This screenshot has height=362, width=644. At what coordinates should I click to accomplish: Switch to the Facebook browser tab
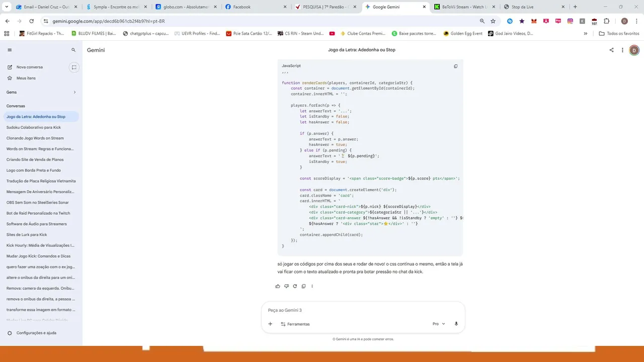255,7
